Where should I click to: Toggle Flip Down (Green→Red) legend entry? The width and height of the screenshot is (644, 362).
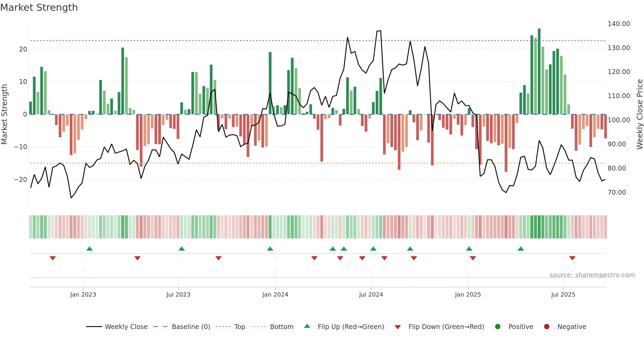pyautogui.click(x=439, y=327)
